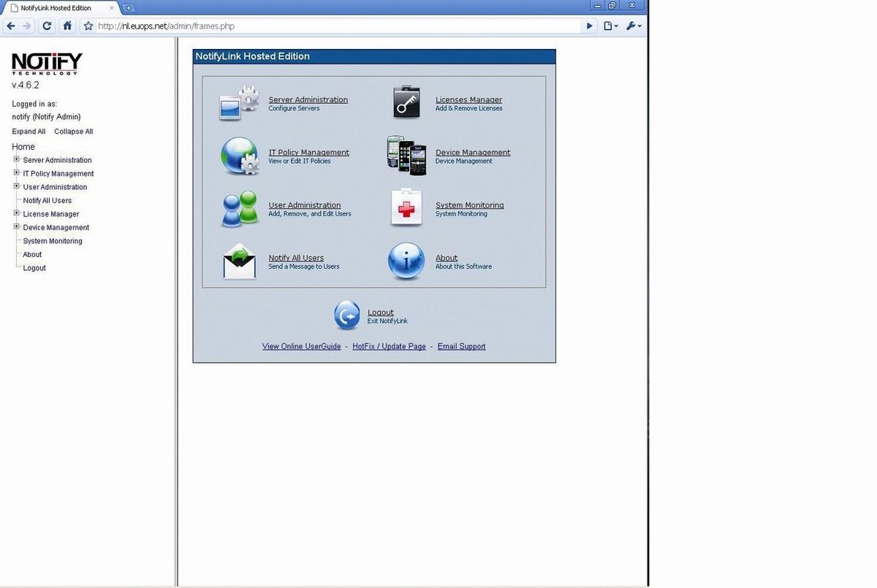Open a new tab with the plus button

point(129,8)
